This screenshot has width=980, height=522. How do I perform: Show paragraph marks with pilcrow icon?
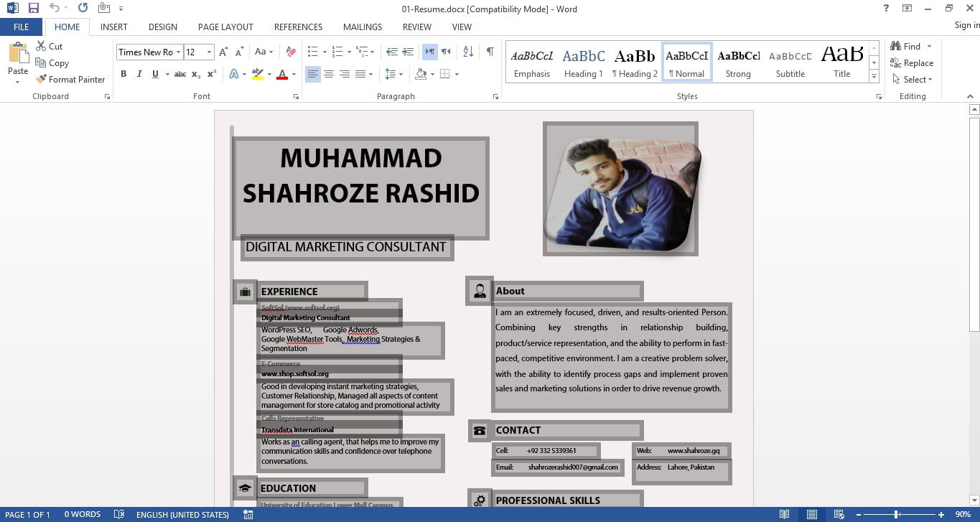[x=490, y=52]
